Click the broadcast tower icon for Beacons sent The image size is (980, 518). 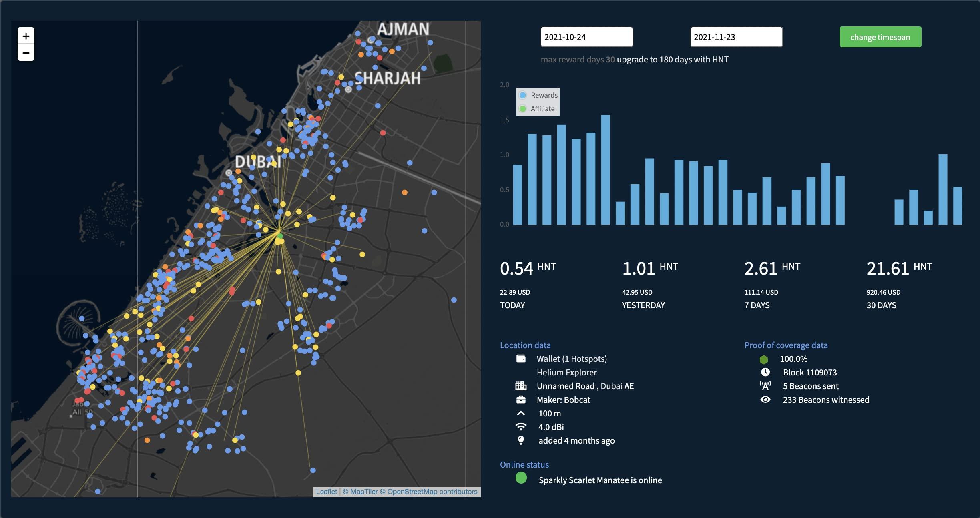(x=765, y=386)
